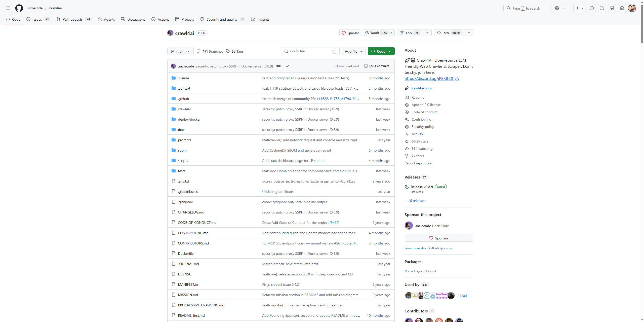View 68.2k stars in About
The width and height of the screenshot is (644, 322).
click(x=420, y=141)
